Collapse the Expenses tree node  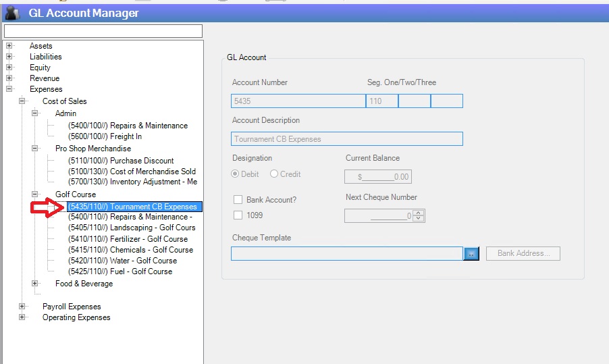tap(9, 89)
